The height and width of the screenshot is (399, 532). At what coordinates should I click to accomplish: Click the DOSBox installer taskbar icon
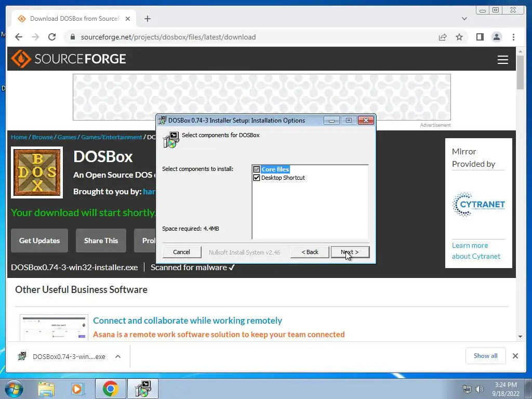[143, 389]
